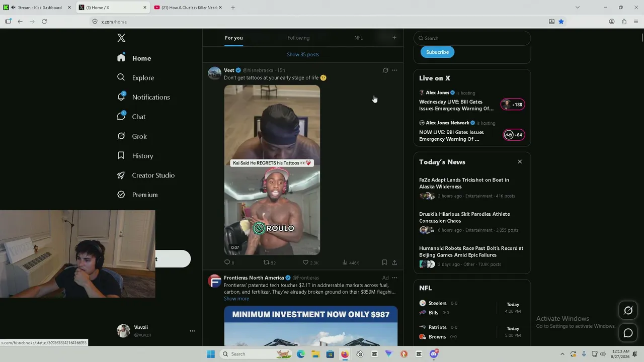Open Explore from the sidebar
The image size is (644, 362).
tap(143, 78)
